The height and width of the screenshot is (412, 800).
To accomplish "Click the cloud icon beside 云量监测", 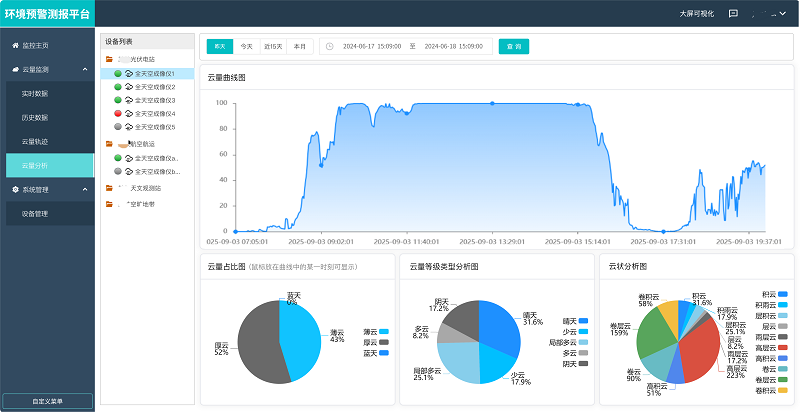I will coord(14,70).
